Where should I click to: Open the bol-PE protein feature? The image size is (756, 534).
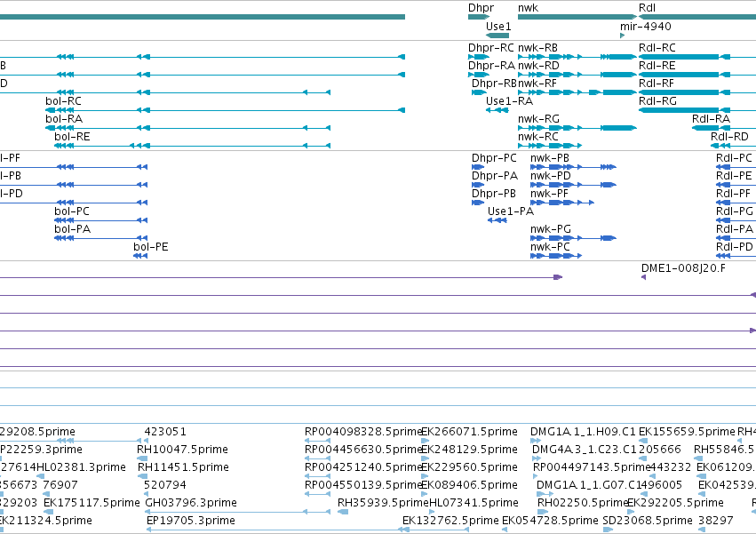(150, 248)
